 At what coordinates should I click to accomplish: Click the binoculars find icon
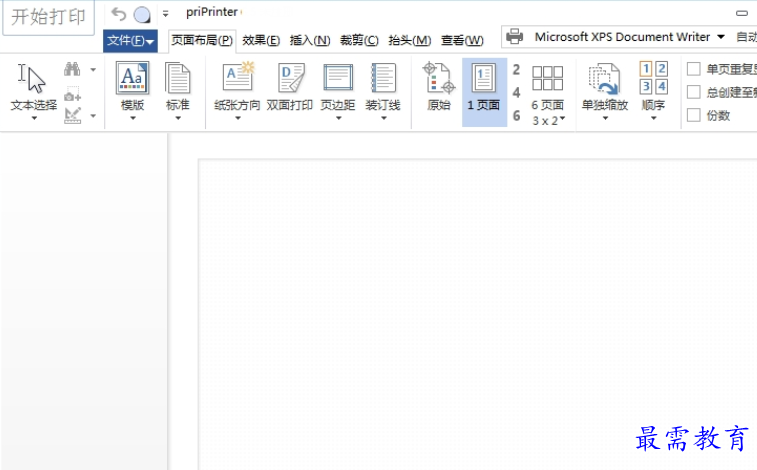(72, 69)
